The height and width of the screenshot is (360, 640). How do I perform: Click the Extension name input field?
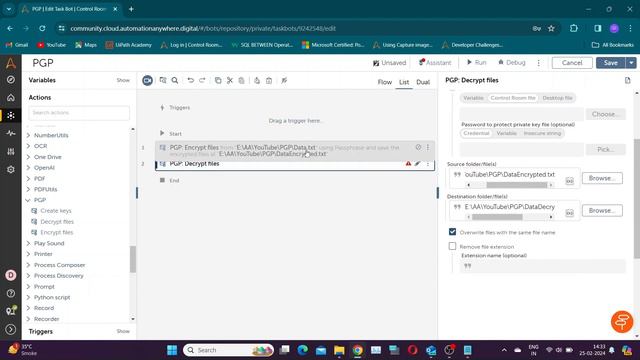[x=542, y=266]
